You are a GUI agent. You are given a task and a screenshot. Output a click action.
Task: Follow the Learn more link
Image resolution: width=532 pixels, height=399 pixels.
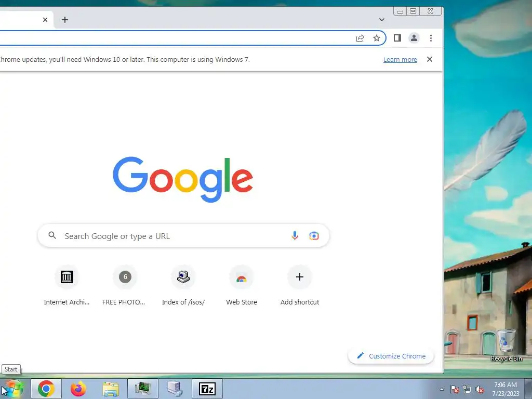tap(400, 59)
